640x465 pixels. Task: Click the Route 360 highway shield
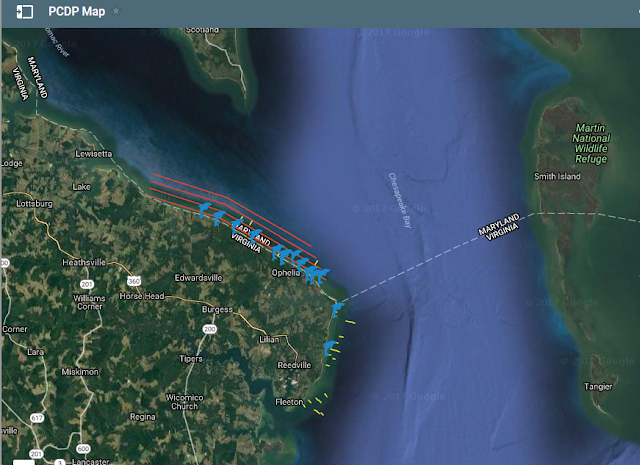(134, 281)
